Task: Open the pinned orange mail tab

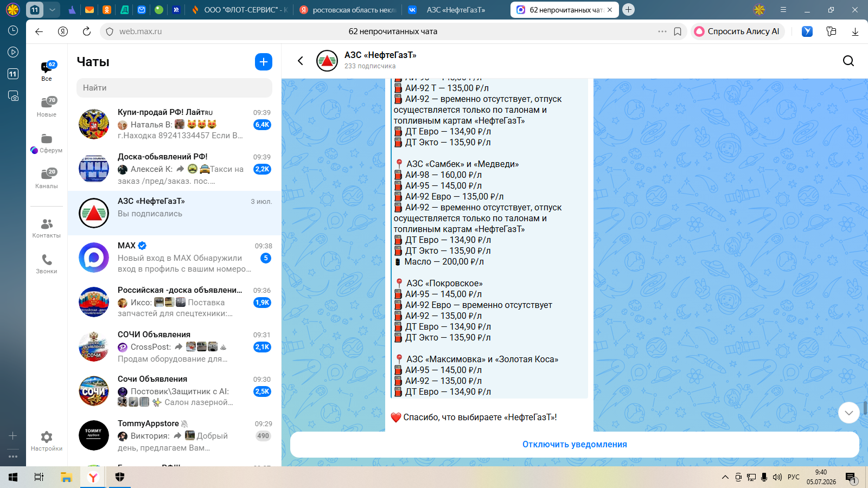Action: [x=90, y=10]
